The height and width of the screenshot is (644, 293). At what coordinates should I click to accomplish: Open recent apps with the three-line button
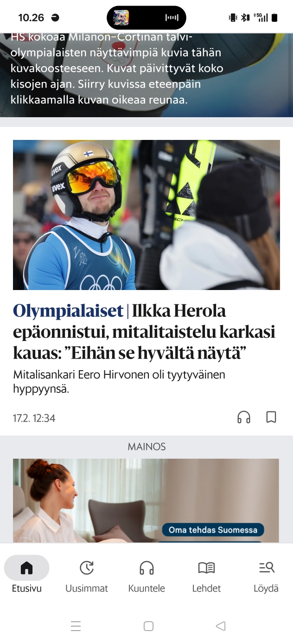76,626
